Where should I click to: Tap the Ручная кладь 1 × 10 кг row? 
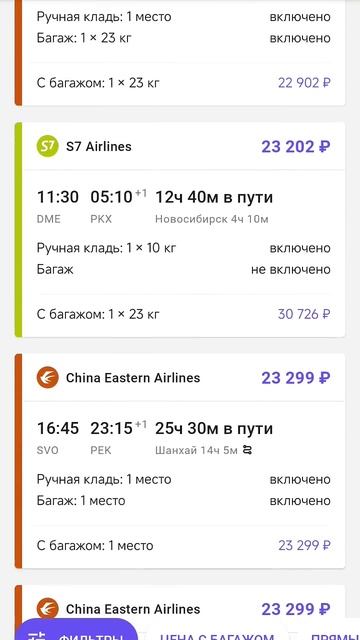click(184, 248)
